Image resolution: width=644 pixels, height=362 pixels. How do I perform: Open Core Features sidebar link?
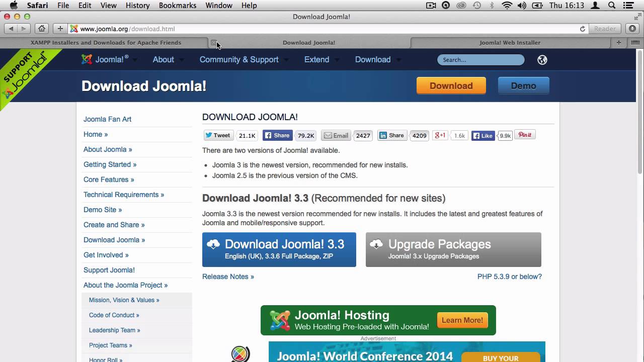[109, 179]
